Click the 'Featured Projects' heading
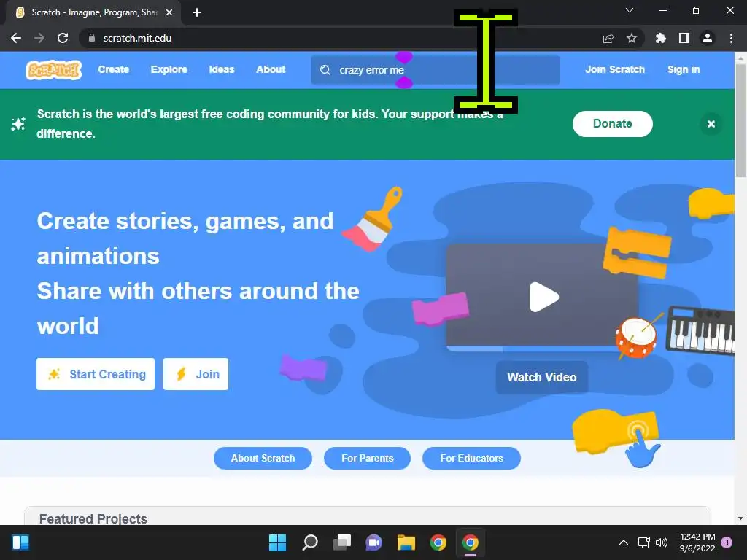This screenshot has width=747, height=560. [x=93, y=519]
